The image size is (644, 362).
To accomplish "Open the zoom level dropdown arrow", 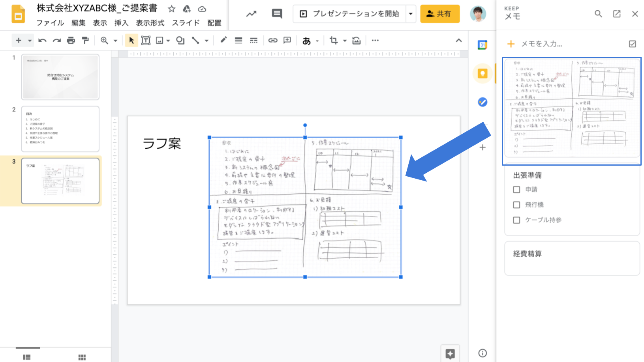I will (115, 41).
